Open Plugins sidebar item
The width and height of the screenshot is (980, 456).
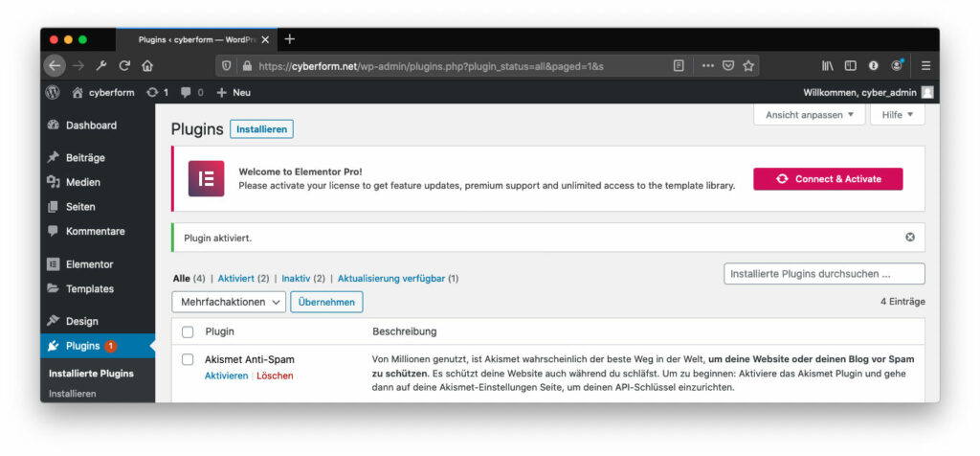(98, 345)
